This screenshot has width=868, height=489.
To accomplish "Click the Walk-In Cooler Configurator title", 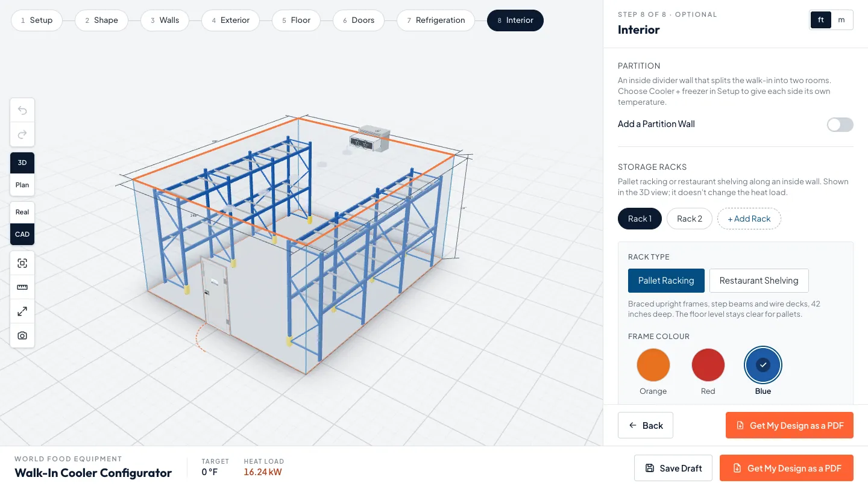I will (x=93, y=473).
